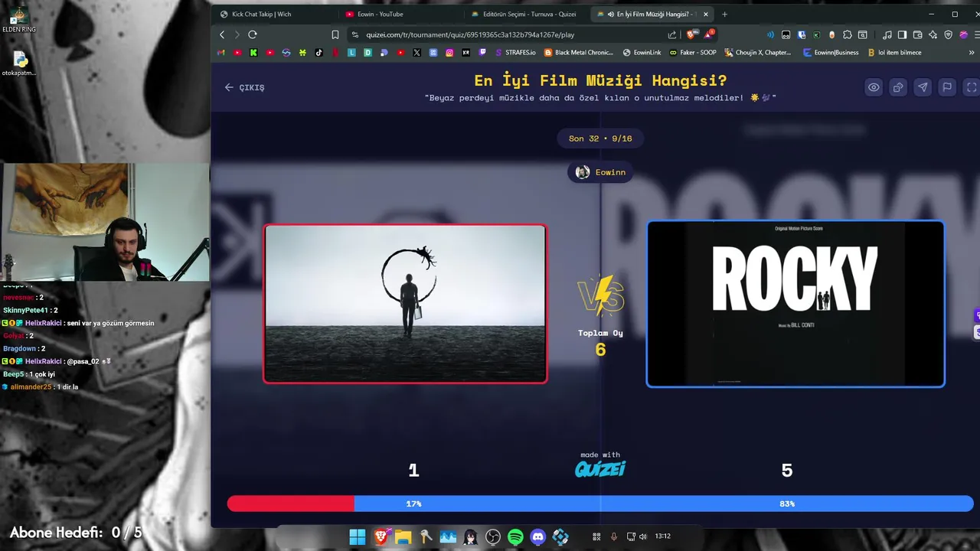
Task: Open Choujin X, Chapter bookmark
Action: pos(758,53)
